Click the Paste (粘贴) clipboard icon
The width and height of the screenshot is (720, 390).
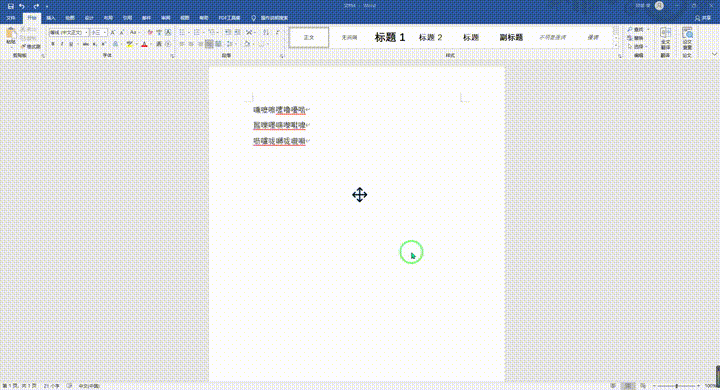[11, 33]
